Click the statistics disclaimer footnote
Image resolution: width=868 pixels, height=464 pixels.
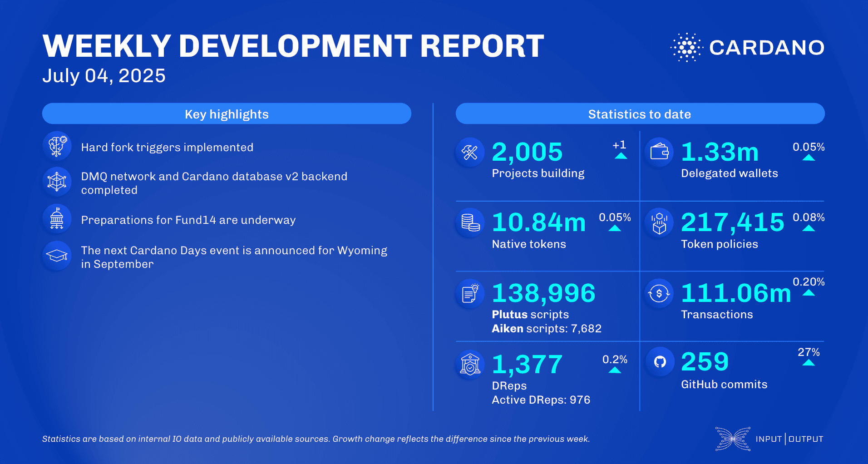tap(316, 439)
